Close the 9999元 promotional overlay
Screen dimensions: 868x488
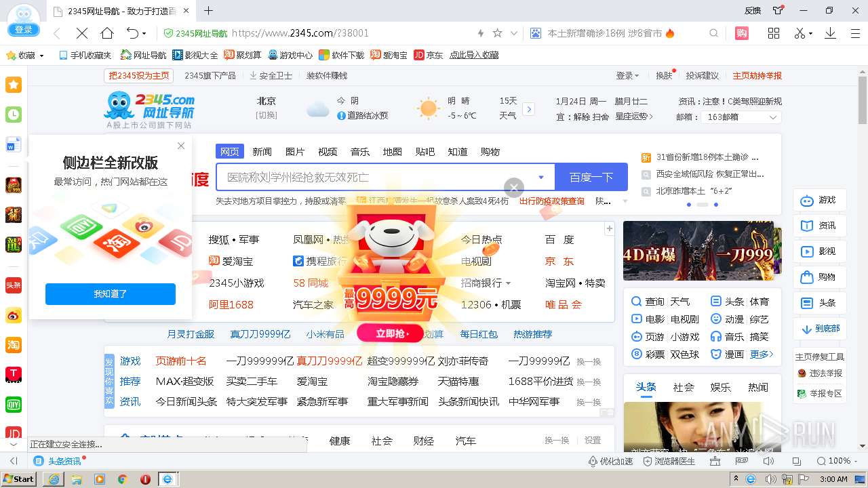pos(514,188)
